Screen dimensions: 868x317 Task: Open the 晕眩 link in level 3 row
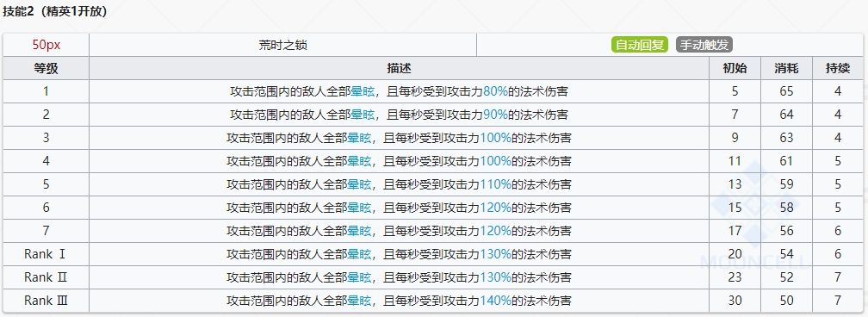359,138
